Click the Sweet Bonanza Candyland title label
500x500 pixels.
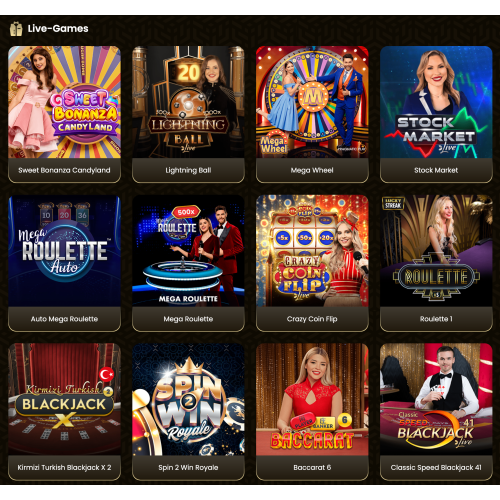[x=64, y=170]
